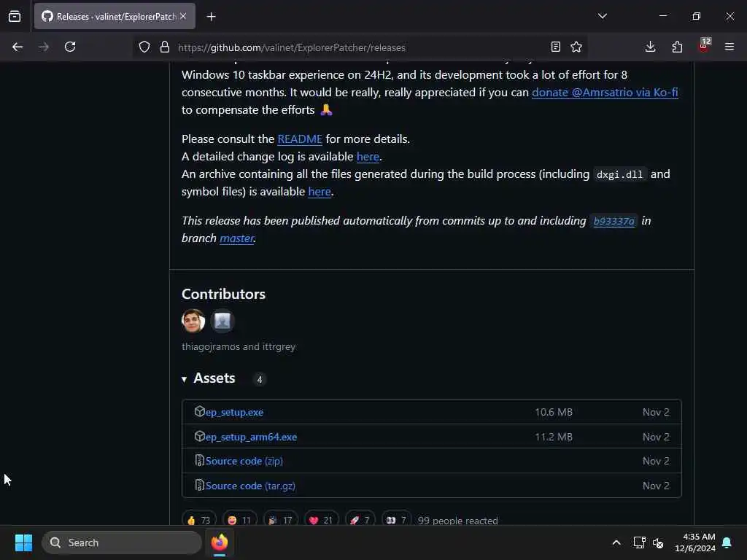Viewport: 747px width, 560px height.
Task: Open the Windows Start menu
Action: (23, 542)
